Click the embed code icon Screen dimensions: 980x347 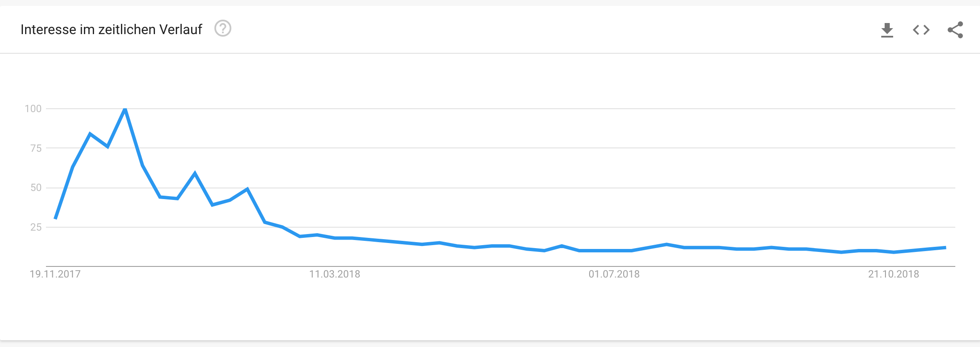[x=921, y=30]
